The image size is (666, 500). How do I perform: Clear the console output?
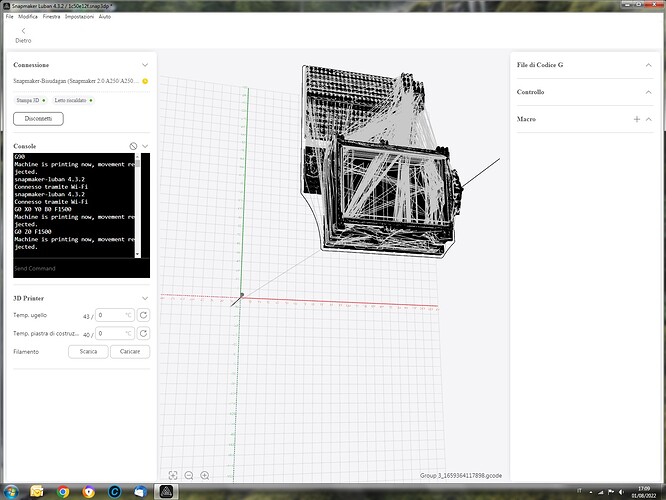(133, 146)
